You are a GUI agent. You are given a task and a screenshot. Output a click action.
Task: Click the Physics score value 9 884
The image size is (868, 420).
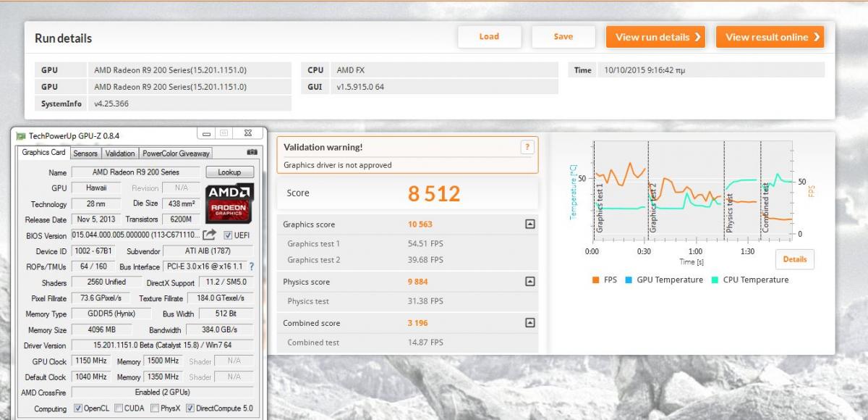click(x=418, y=281)
